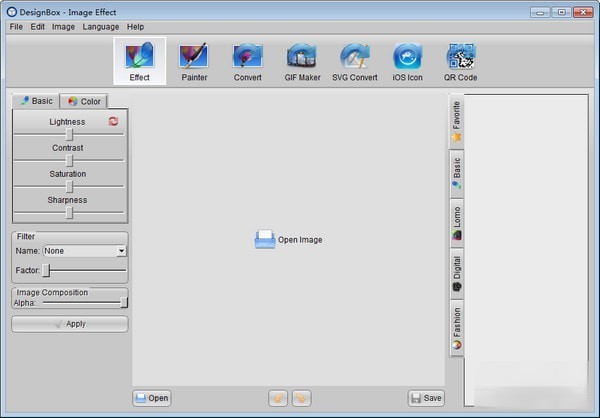Expand the Filter Name dropdown
Screen dimensions: 600x418
pyautogui.click(x=121, y=251)
